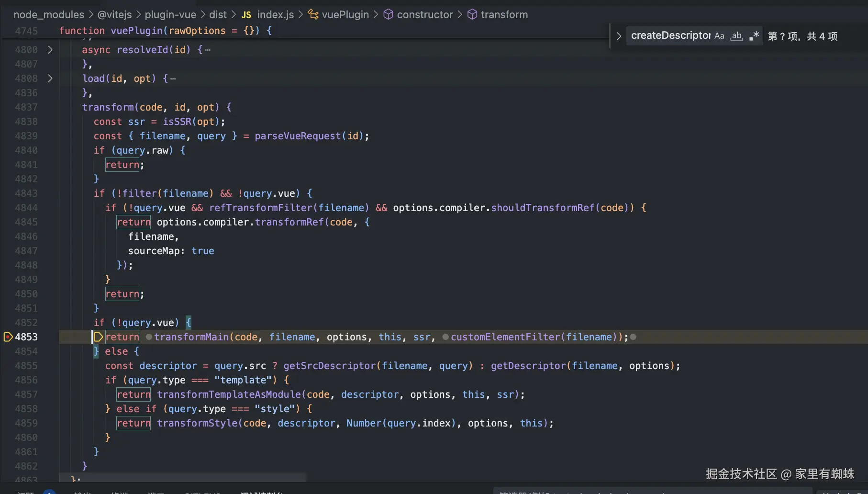Viewport: 868px width, 494px height.
Task: Click the "template" string literal
Action: 246,380
